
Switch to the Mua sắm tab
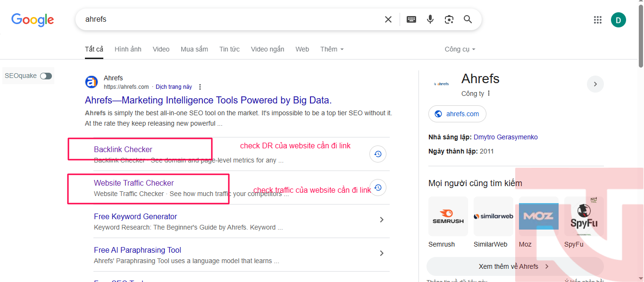click(x=194, y=49)
